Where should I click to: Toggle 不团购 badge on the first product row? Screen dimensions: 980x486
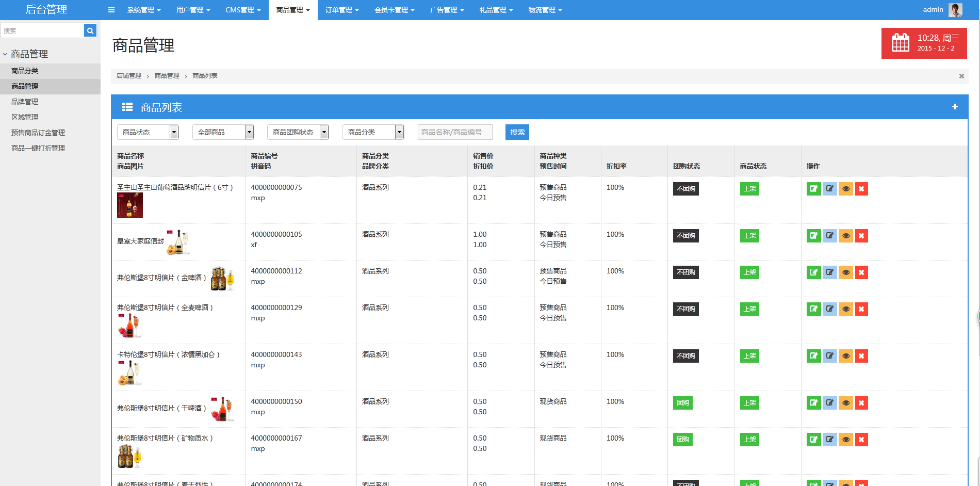(x=685, y=189)
